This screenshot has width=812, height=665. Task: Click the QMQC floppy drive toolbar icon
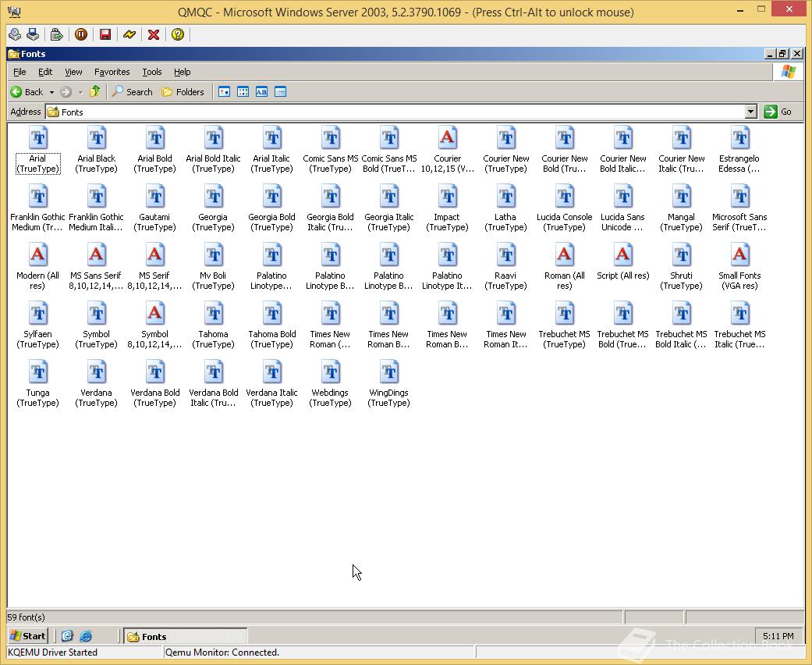coord(33,34)
